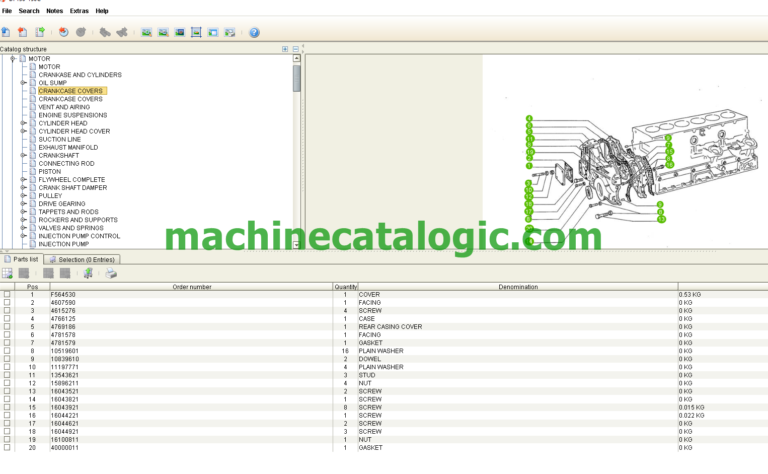Select VENT AND AIRING in the tree

click(x=64, y=107)
